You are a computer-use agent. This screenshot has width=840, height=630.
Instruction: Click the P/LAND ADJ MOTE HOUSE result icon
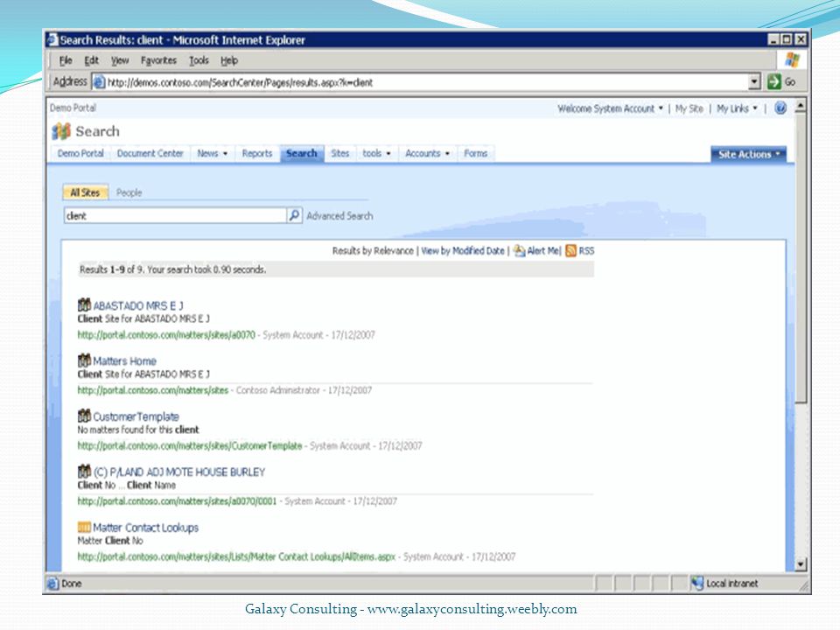click(84, 472)
